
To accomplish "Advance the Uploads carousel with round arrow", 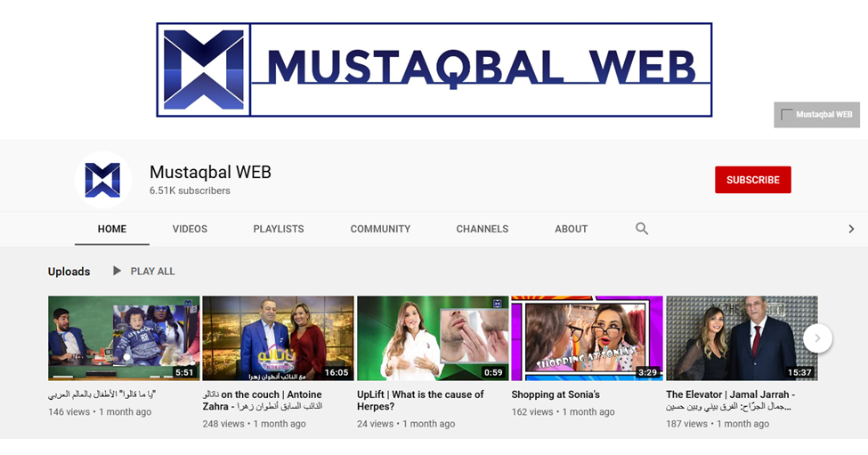I will [x=817, y=338].
